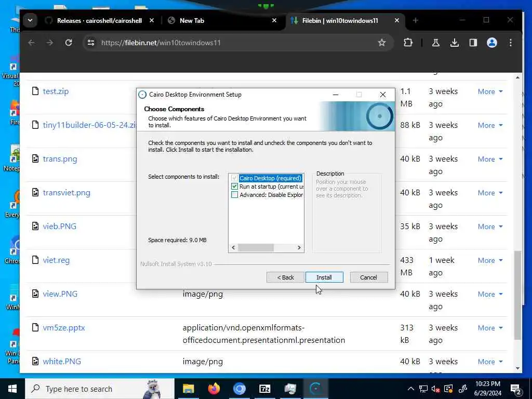Open 7-Zip from the taskbar

click(x=264, y=389)
